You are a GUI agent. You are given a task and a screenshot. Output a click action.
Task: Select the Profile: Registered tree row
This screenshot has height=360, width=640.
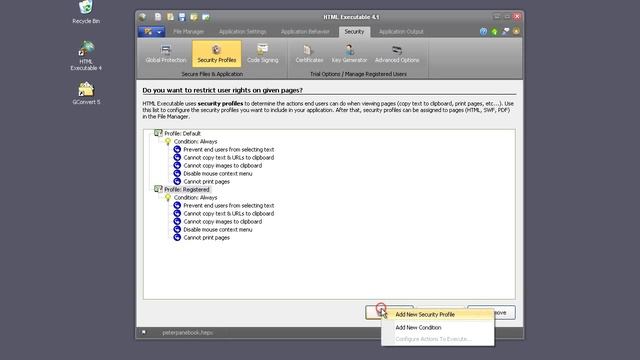point(187,189)
